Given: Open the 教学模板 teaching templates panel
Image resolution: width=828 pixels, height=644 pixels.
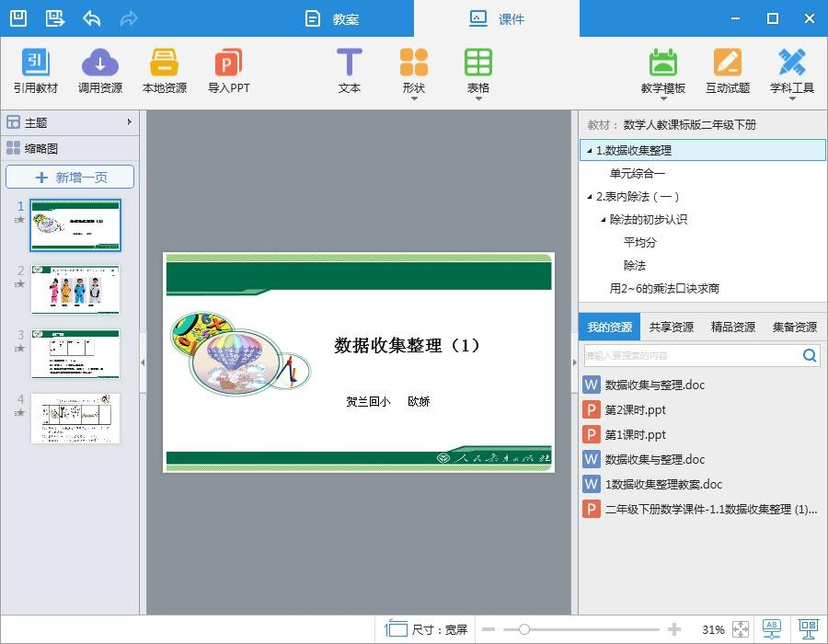Looking at the screenshot, I should point(665,69).
